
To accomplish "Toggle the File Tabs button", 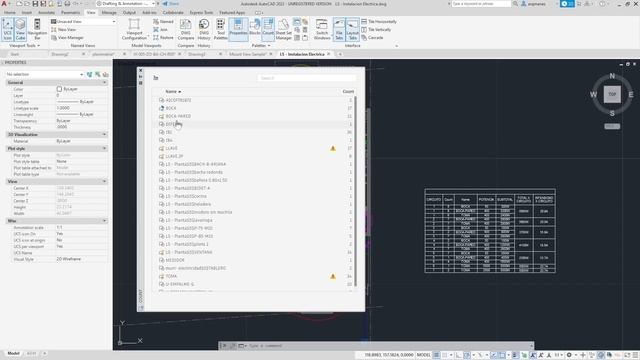I will (339, 29).
